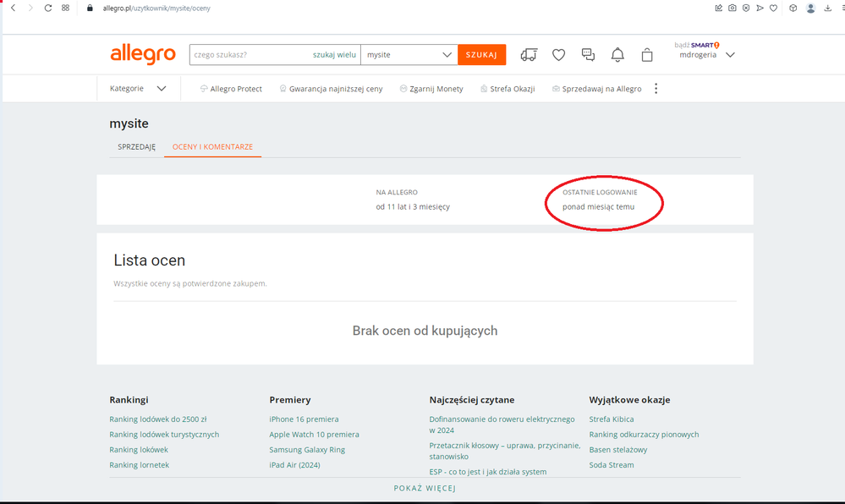Screen dimensions: 845x504
Task: Click the Allegro logo
Action: click(x=143, y=54)
